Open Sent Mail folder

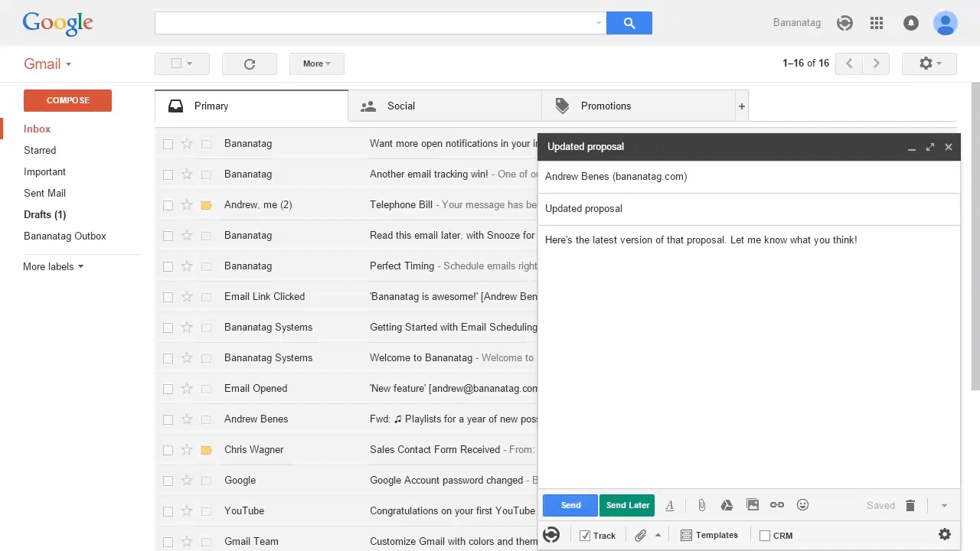click(x=45, y=194)
